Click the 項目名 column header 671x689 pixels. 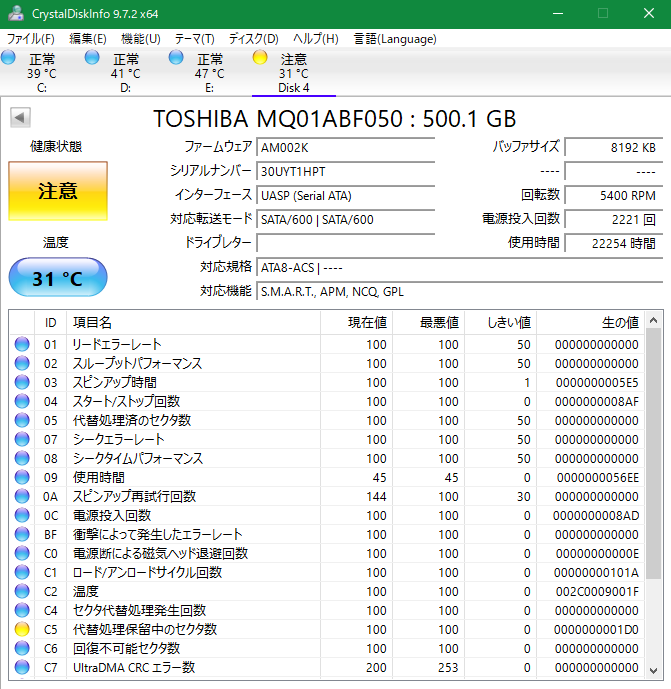click(x=193, y=323)
